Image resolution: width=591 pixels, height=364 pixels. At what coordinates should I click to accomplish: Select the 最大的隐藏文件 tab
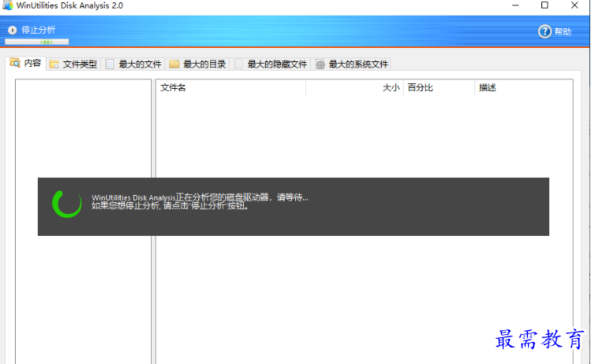[x=271, y=64]
